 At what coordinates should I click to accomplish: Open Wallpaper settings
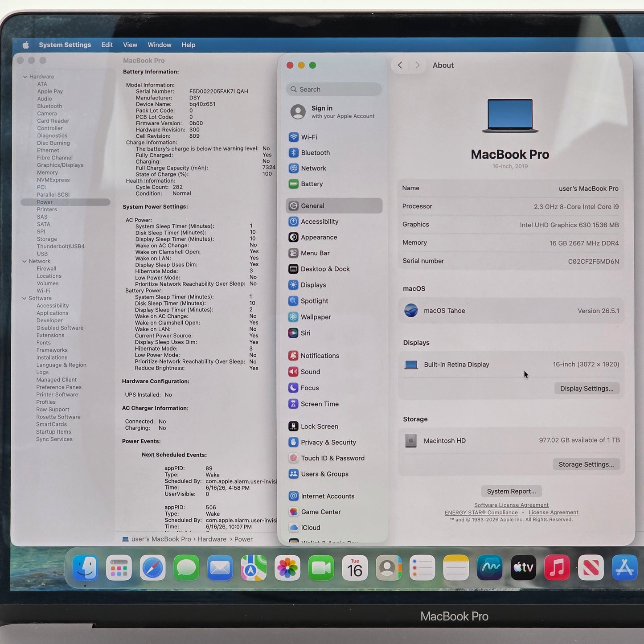pyautogui.click(x=334, y=317)
